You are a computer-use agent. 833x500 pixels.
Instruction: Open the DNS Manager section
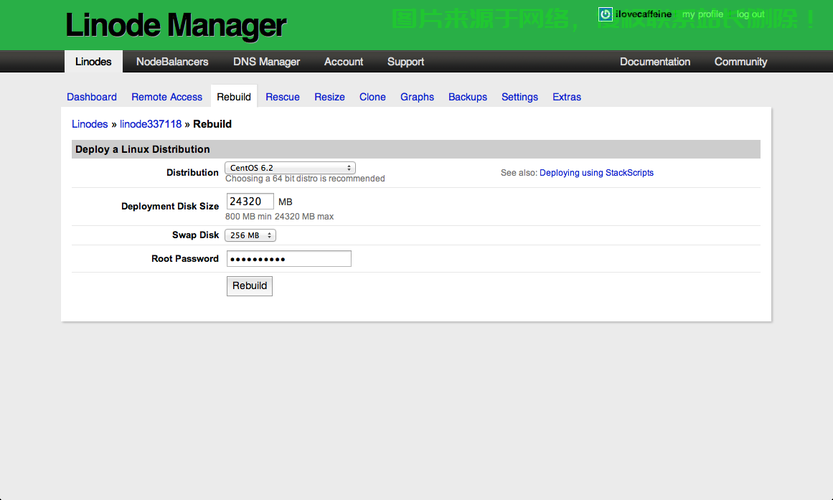[x=267, y=62]
